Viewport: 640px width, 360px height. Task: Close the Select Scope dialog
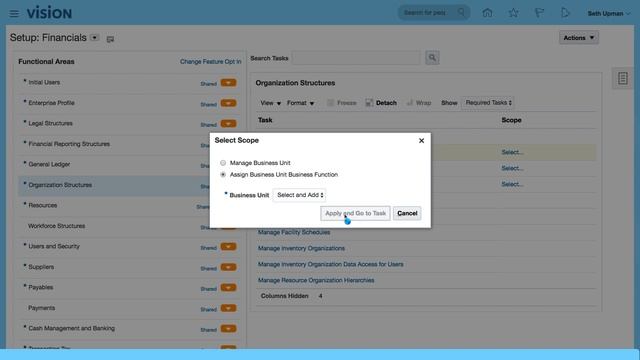pos(421,140)
